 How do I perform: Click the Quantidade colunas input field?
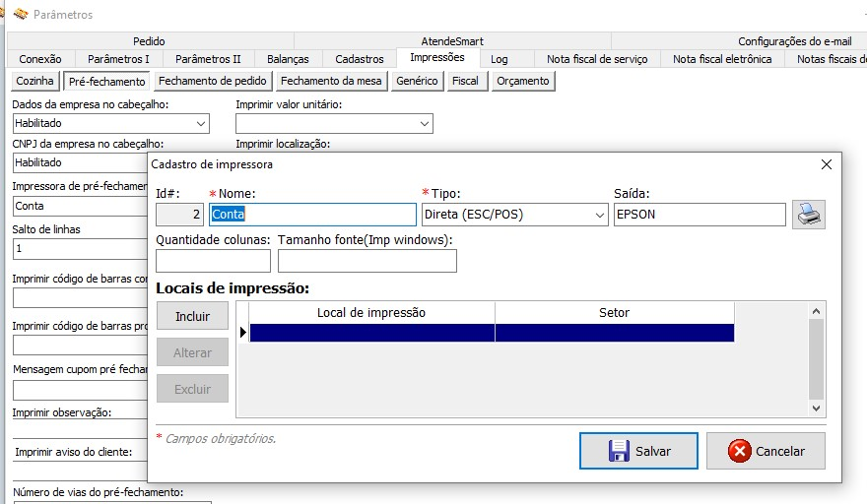click(213, 261)
